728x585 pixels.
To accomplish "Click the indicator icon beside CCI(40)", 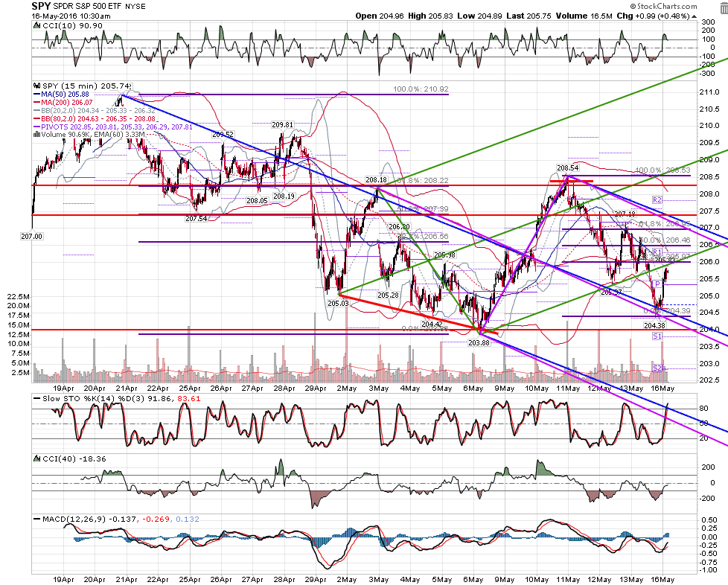I will (x=37, y=458).
